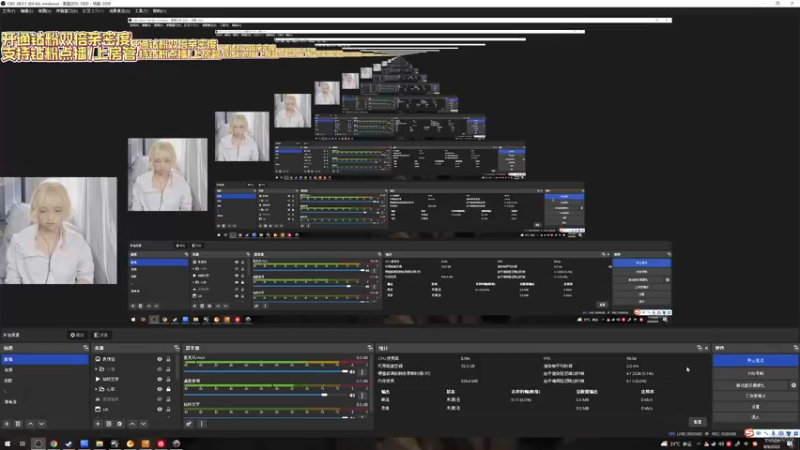
Task: Select the last scene in Scenes list
Action: 44,402
